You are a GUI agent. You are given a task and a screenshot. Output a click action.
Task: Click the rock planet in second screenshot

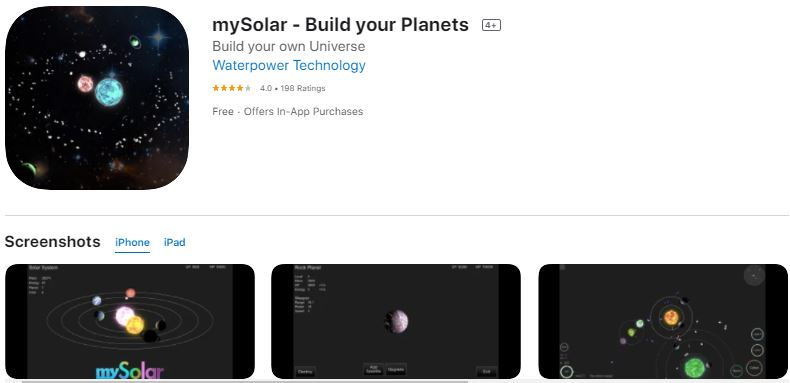tap(397, 322)
